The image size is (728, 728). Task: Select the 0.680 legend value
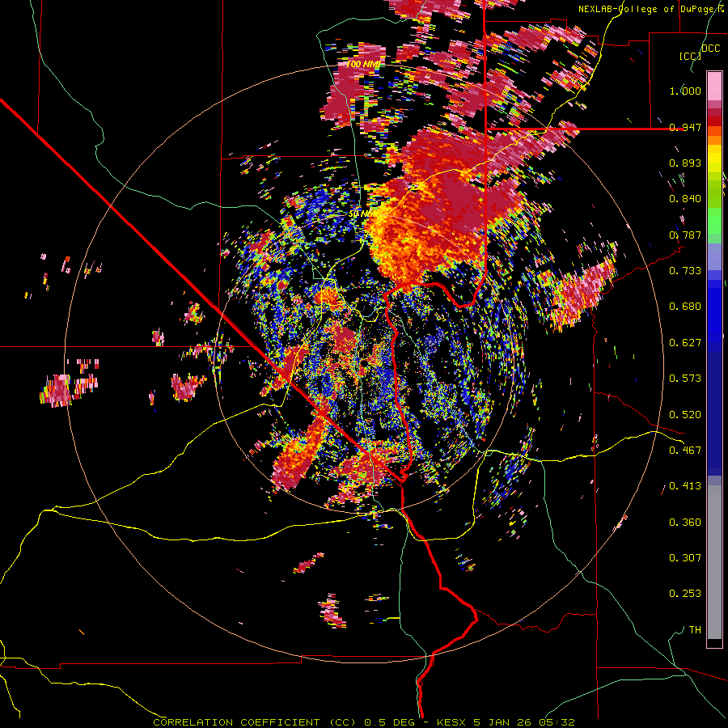(x=685, y=307)
